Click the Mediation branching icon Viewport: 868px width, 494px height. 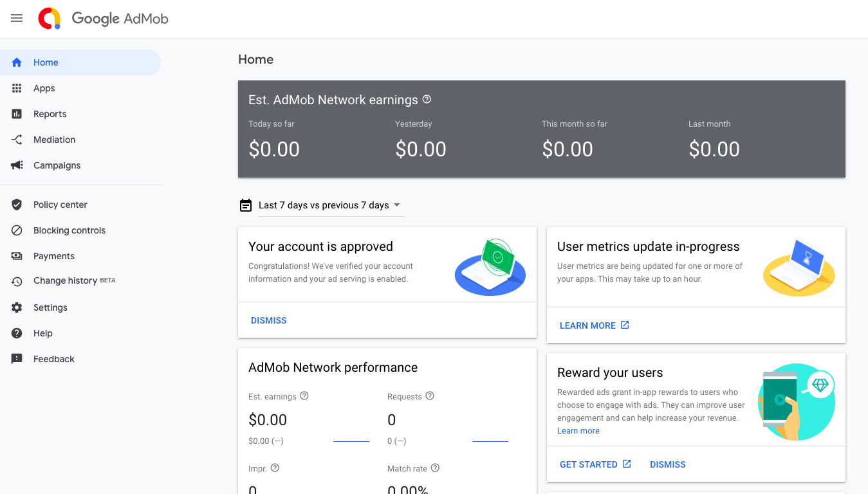pos(17,140)
